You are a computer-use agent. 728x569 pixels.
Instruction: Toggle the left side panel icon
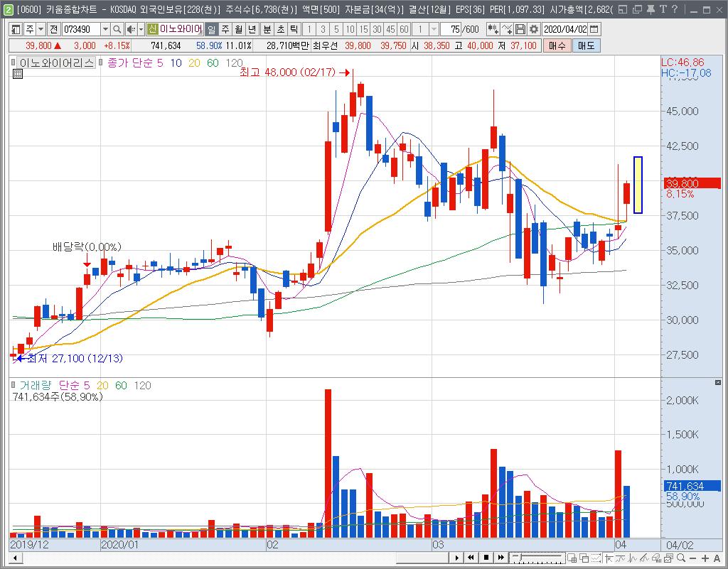pos(16,29)
